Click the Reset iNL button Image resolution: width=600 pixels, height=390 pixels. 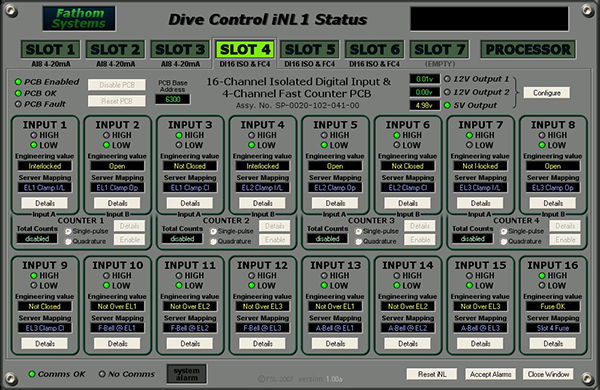point(432,374)
